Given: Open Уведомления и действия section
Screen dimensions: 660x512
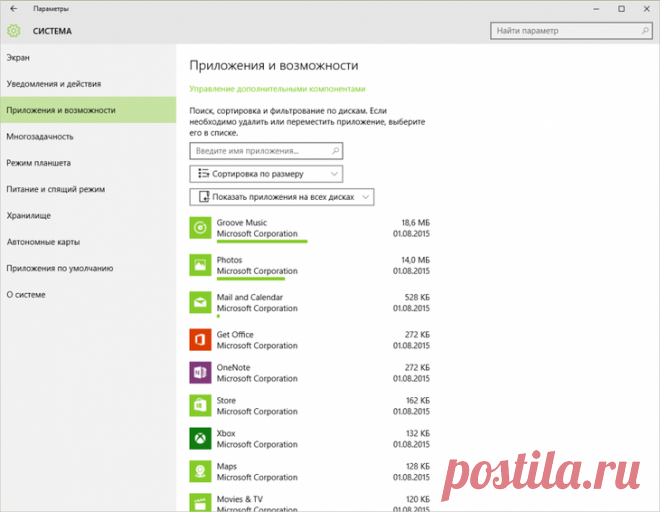Looking at the screenshot, I should [54, 84].
